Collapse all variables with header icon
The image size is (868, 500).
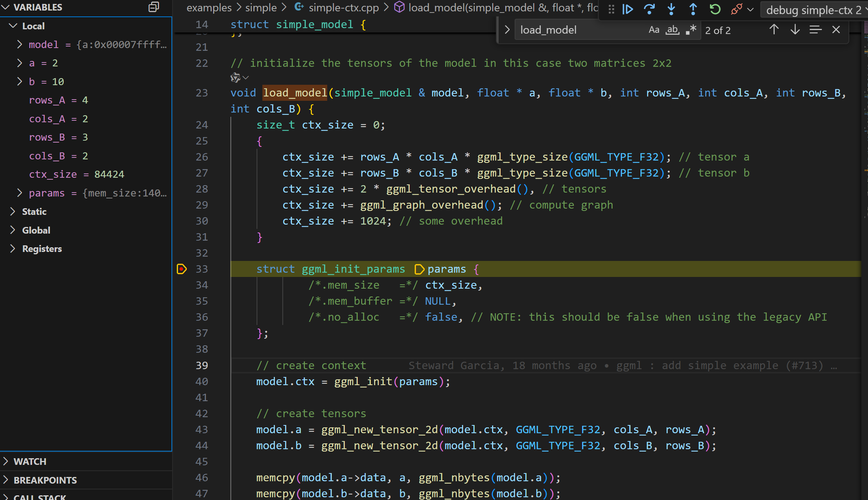pos(154,7)
